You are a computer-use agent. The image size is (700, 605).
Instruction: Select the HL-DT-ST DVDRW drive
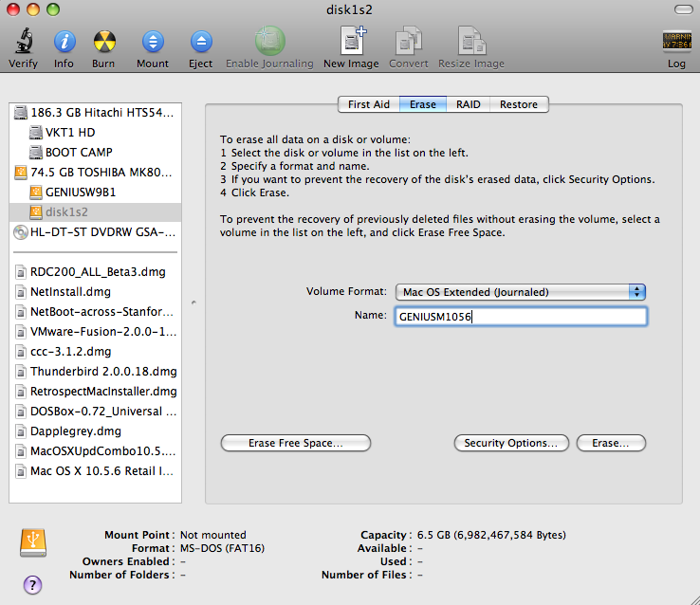pos(95,232)
